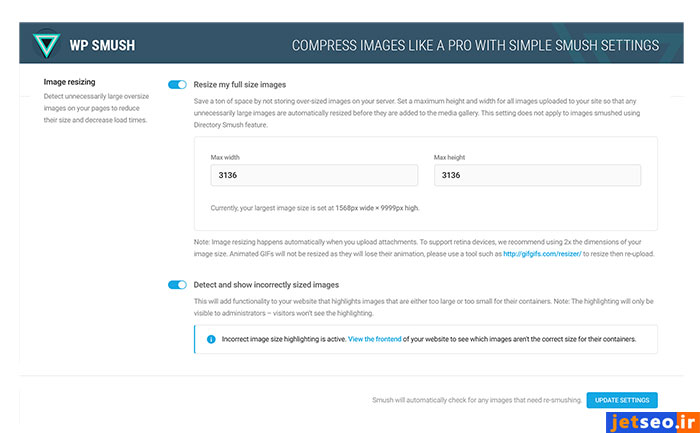Image resolution: width=700 pixels, height=433 pixels.
Task: Follow the View the frontend link
Action: tap(375, 339)
